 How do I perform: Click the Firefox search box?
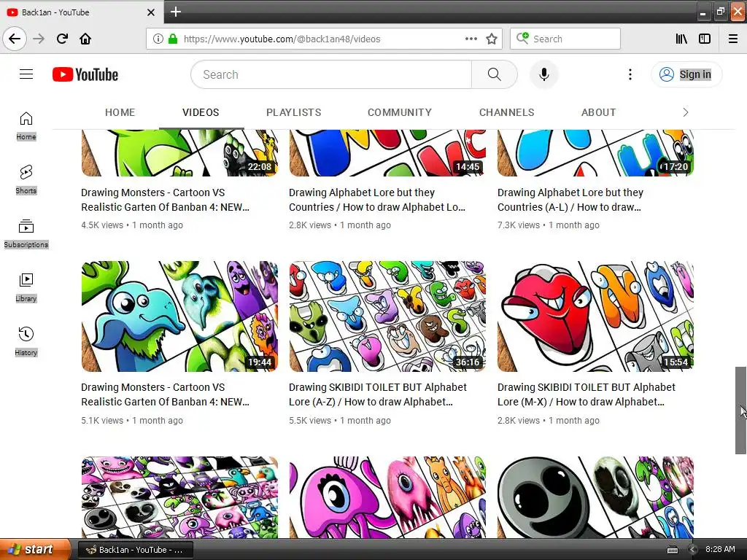click(565, 39)
